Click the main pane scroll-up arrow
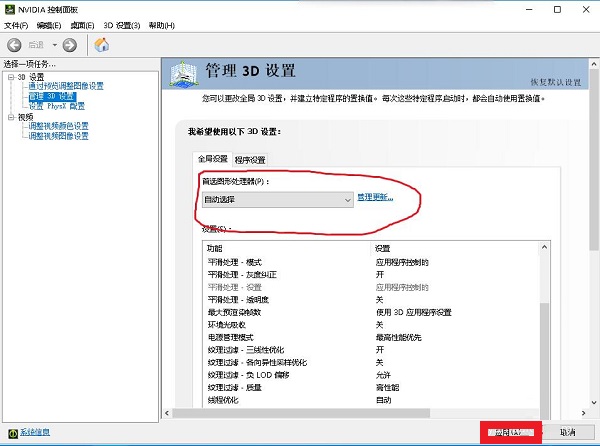This screenshot has width=600, height=446. pyautogui.click(x=594, y=64)
